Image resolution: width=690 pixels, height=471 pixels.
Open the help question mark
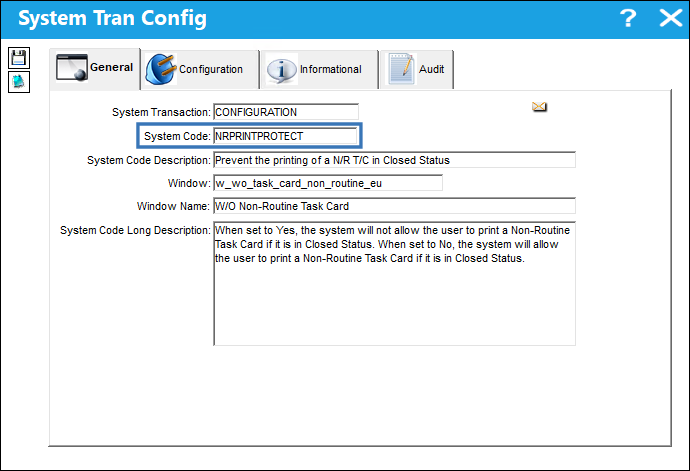point(628,18)
